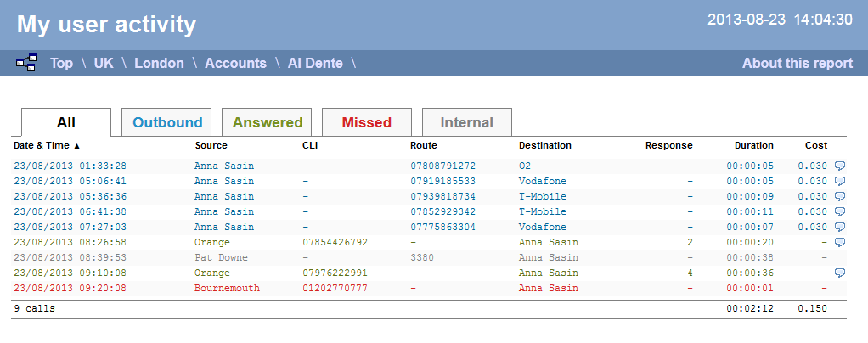Open the note icon for the 09:10:08 call

tap(839, 273)
